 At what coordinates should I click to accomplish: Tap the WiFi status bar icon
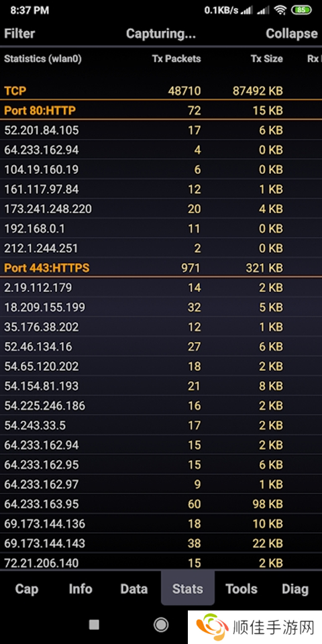coord(280,10)
